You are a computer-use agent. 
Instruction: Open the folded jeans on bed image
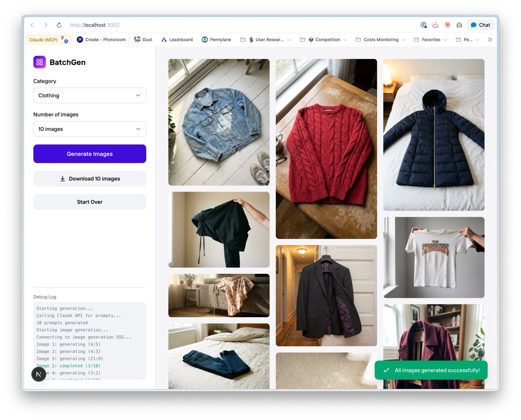[219, 356]
